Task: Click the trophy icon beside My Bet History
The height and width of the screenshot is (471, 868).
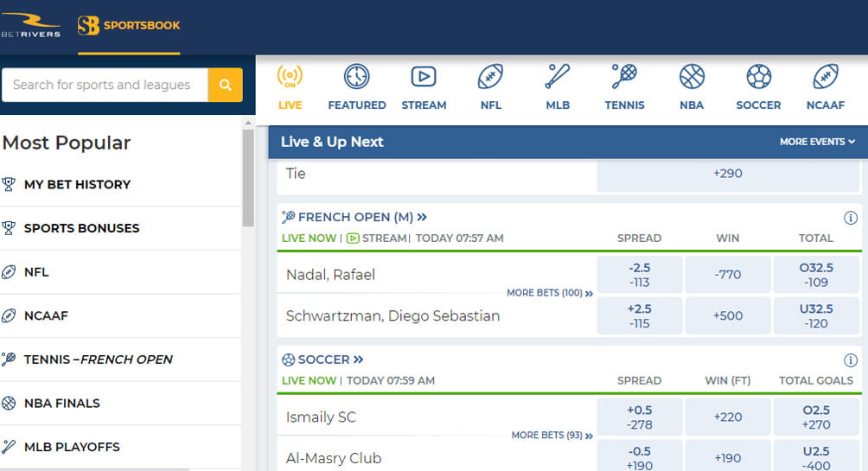Action: point(9,184)
